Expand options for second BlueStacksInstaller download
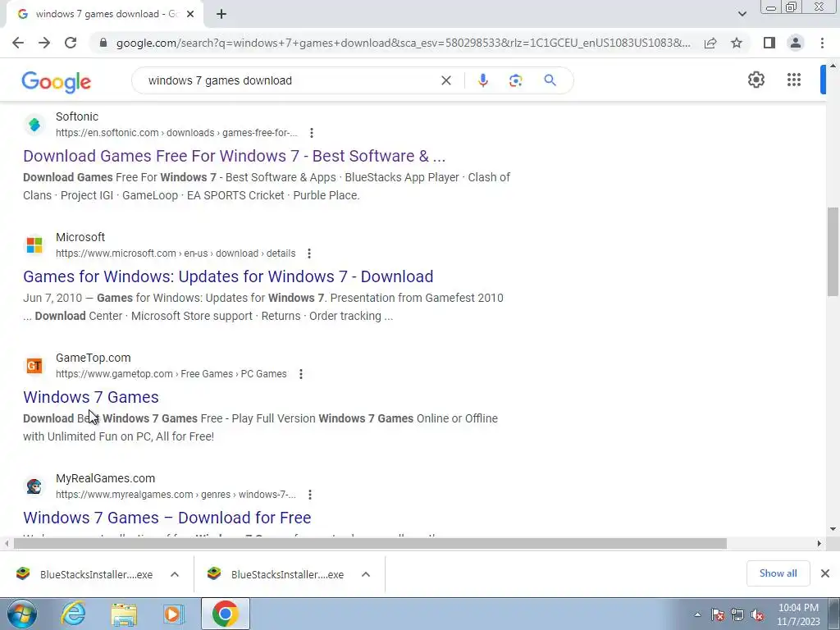The height and width of the screenshot is (630, 840). point(366,574)
